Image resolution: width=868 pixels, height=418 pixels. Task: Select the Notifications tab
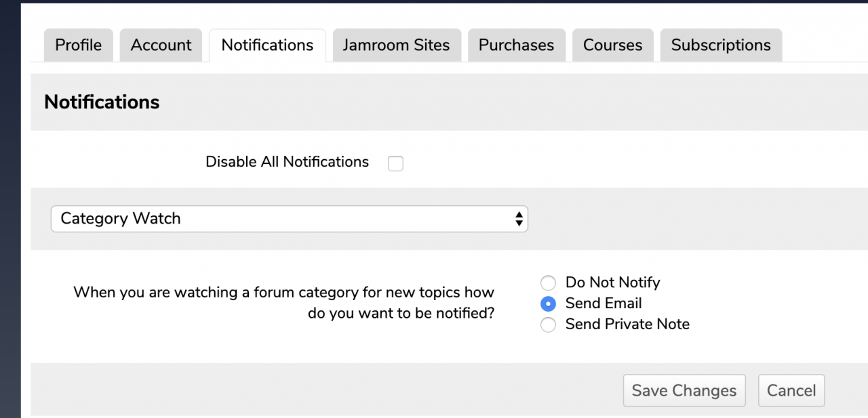(x=267, y=45)
